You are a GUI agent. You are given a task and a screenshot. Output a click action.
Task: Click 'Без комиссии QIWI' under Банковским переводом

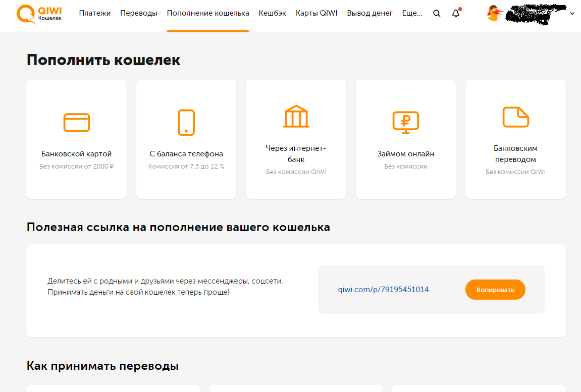[515, 172]
